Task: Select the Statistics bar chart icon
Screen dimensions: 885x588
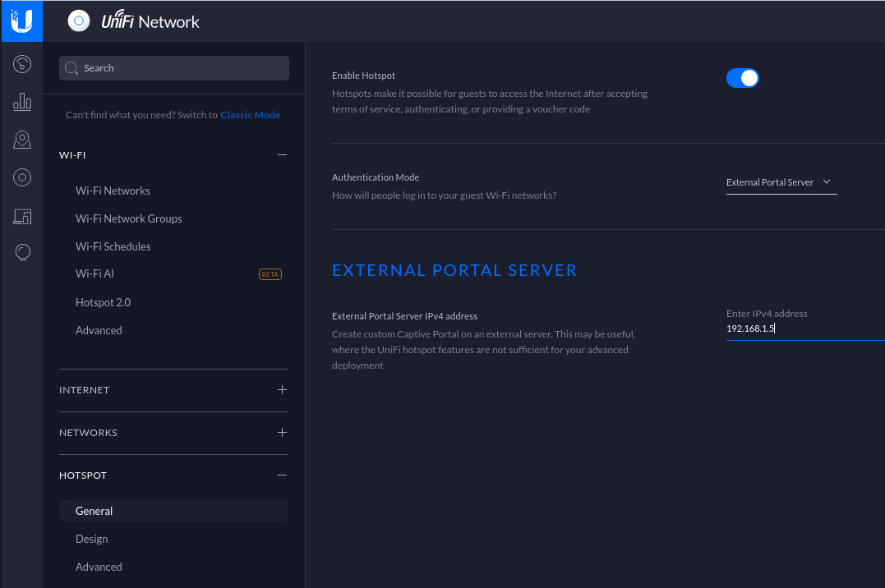Action: click(21, 101)
